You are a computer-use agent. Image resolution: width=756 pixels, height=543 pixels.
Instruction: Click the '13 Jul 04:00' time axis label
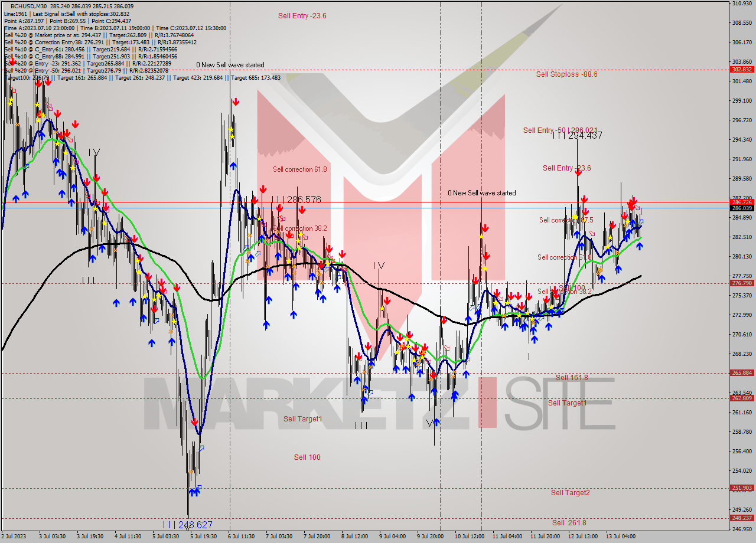point(621,537)
